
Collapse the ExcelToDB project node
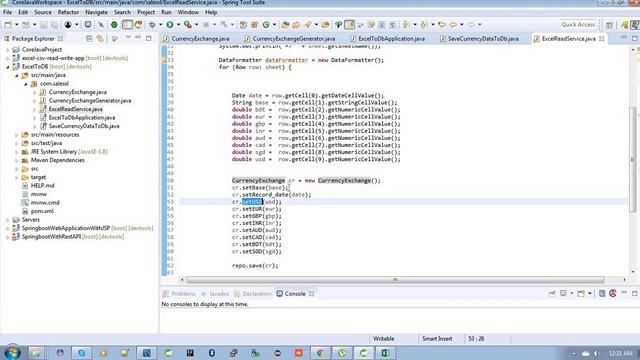pyautogui.click(x=7, y=67)
